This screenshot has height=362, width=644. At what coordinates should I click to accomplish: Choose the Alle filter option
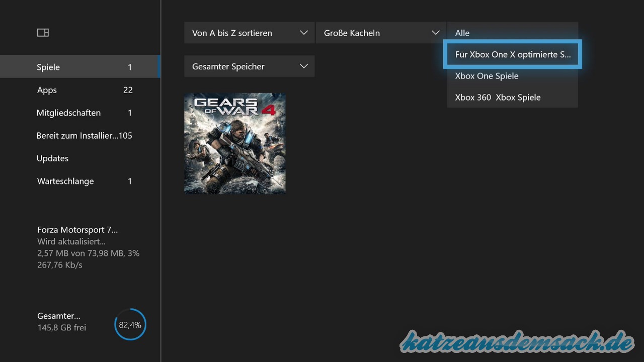513,33
